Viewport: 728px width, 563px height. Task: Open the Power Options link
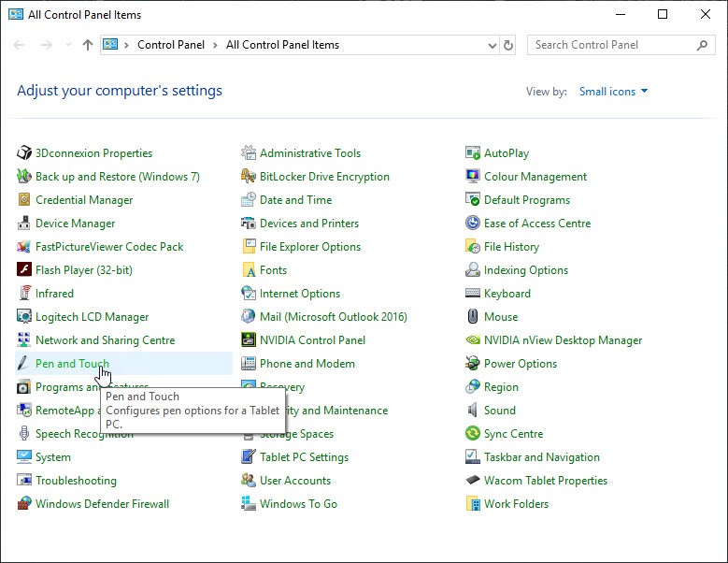[520, 364]
